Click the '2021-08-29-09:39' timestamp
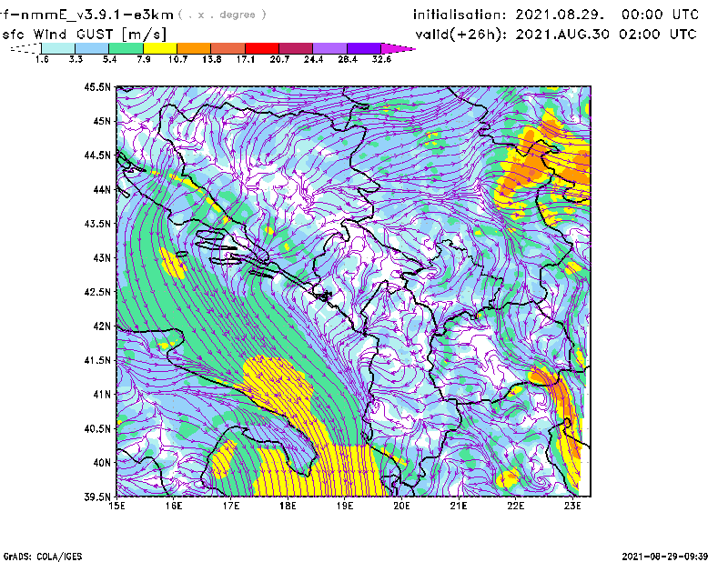728x562 pixels. [x=665, y=556]
